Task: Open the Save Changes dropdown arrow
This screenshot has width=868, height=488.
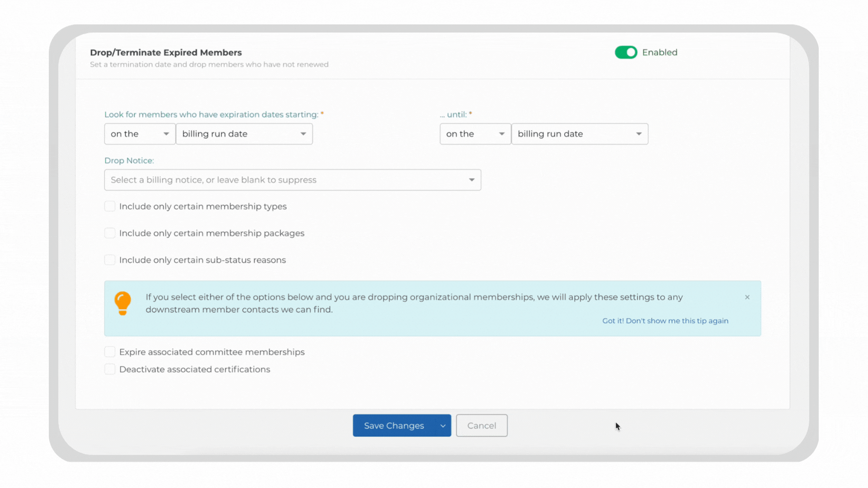Action: click(x=443, y=426)
